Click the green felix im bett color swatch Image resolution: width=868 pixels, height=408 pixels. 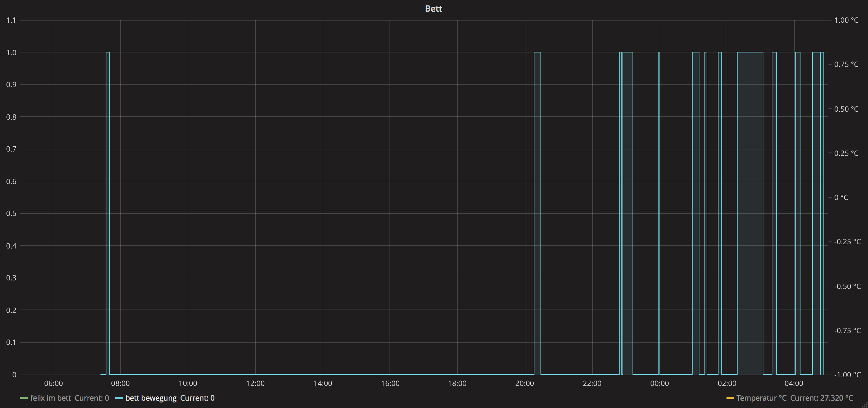(x=24, y=398)
